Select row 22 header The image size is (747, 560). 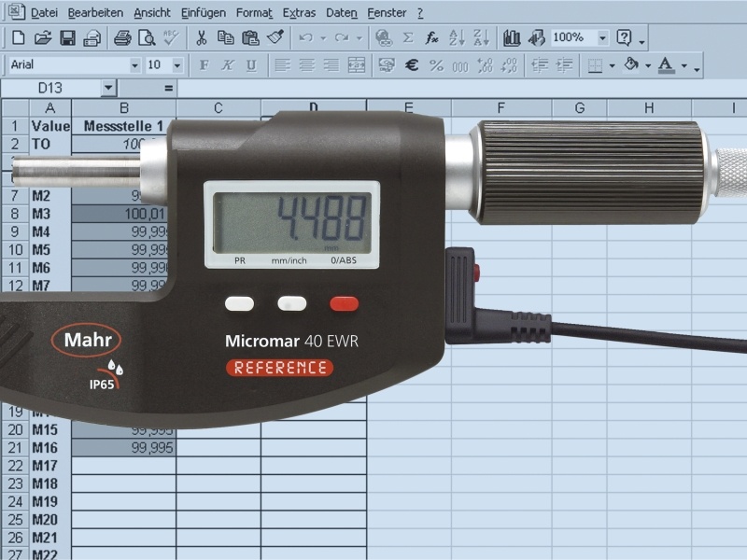click(15, 466)
